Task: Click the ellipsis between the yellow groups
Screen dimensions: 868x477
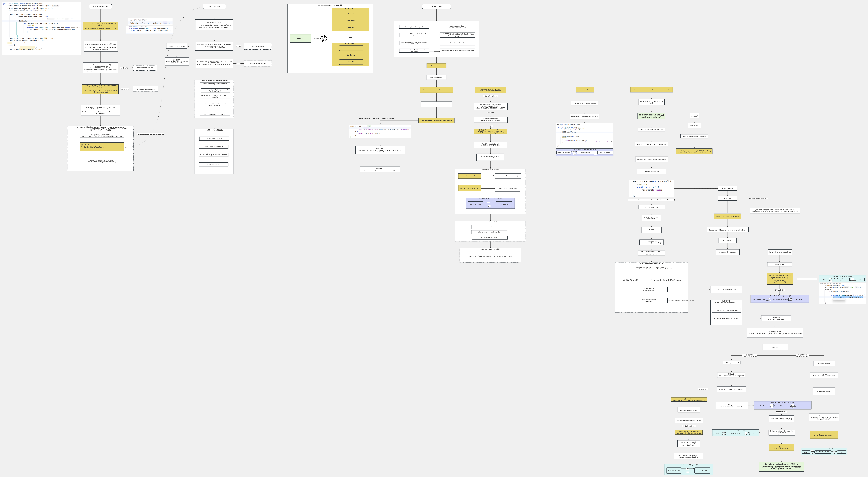Action: pyautogui.click(x=349, y=37)
